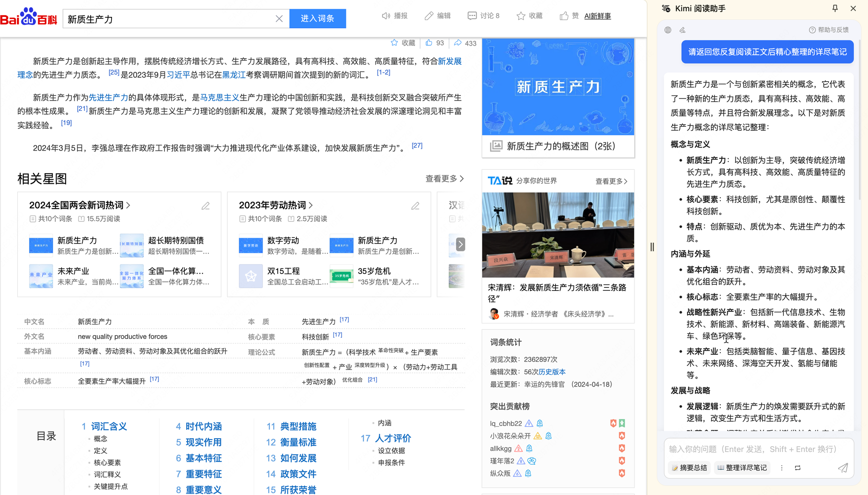Open the 2023年劳动热词 collection title
This screenshot has width=868, height=495.
tap(276, 205)
